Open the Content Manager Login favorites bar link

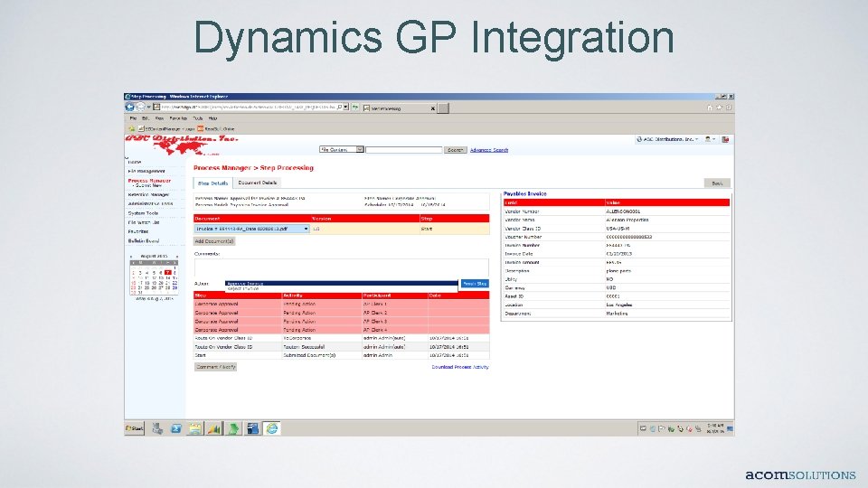(165, 128)
